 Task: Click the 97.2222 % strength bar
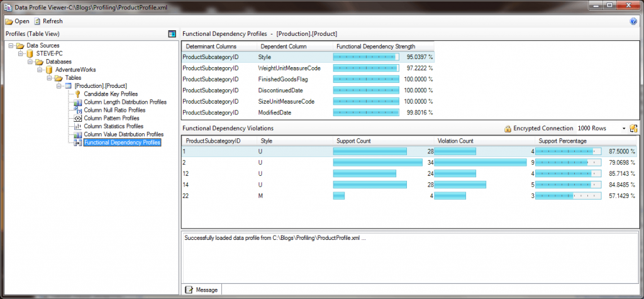click(x=366, y=68)
